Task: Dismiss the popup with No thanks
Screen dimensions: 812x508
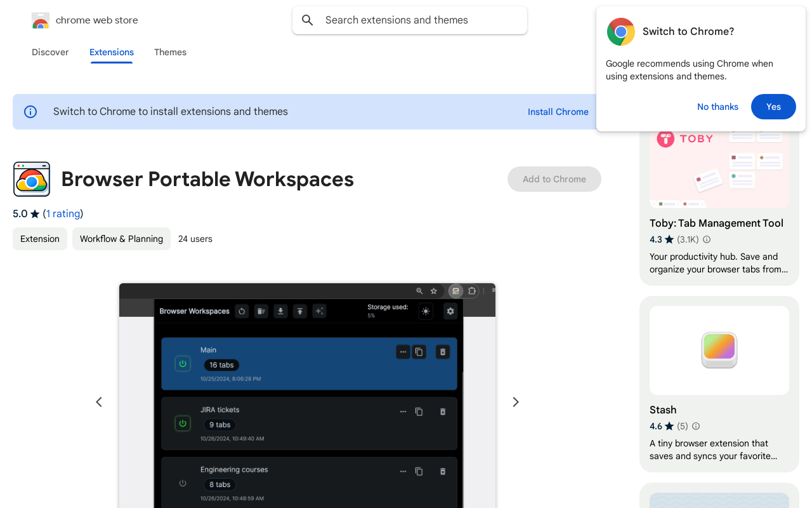Action: point(717,107)
